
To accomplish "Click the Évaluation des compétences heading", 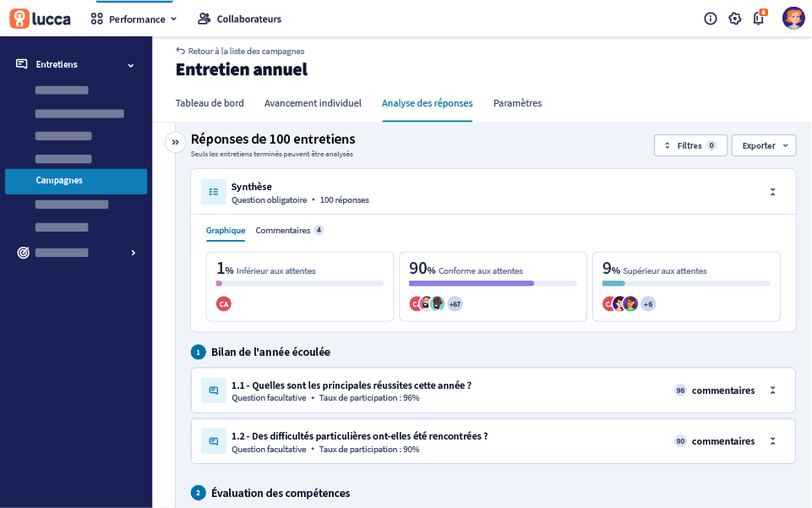I will pos(281,493).
